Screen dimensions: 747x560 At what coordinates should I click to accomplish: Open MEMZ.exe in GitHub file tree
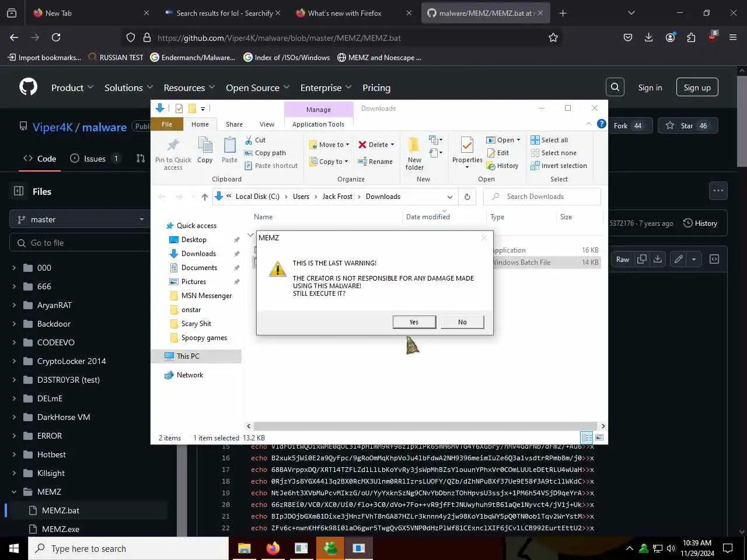61,529
